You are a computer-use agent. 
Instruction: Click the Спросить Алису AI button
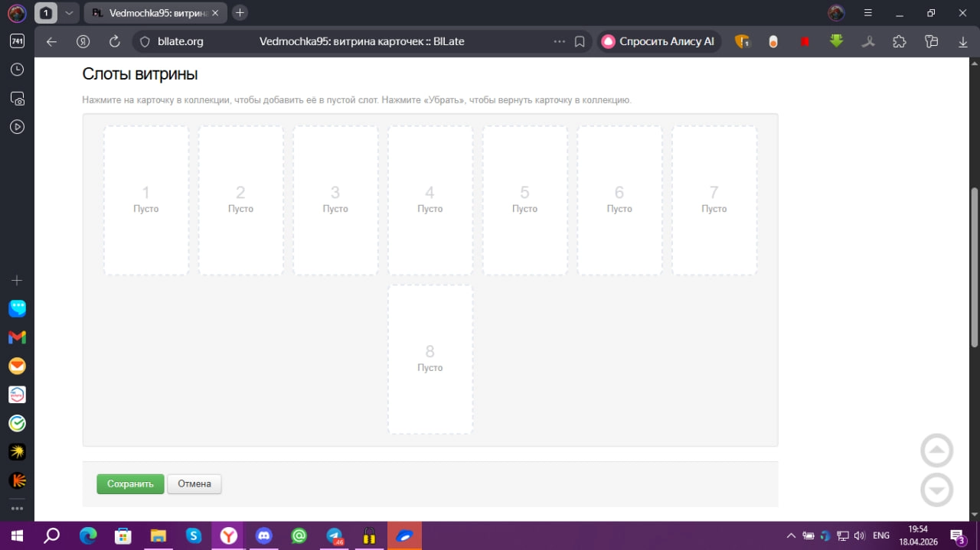point(658,41)
